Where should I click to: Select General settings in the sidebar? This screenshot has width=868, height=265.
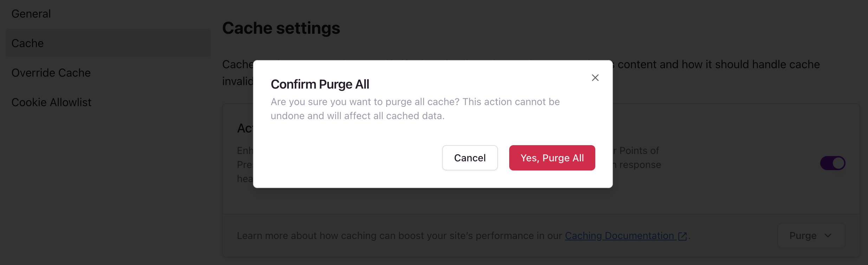click(x=31, y=13)
